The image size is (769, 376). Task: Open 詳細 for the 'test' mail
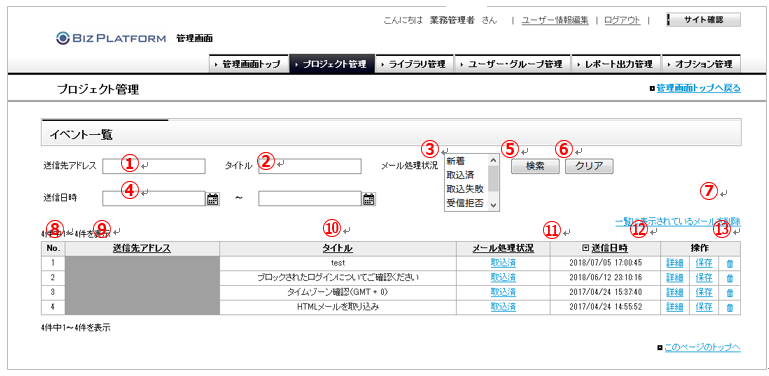675,263
